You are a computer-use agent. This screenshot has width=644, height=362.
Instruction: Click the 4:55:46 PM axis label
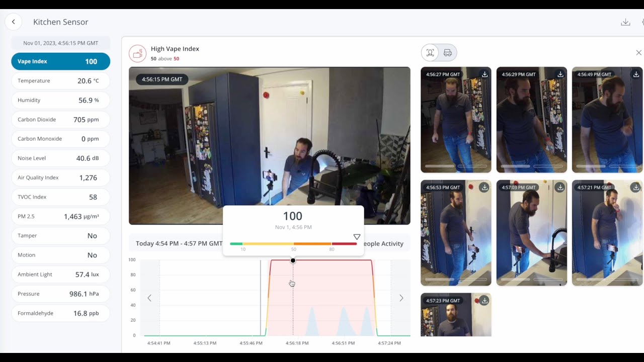click(x=251, y=343)
